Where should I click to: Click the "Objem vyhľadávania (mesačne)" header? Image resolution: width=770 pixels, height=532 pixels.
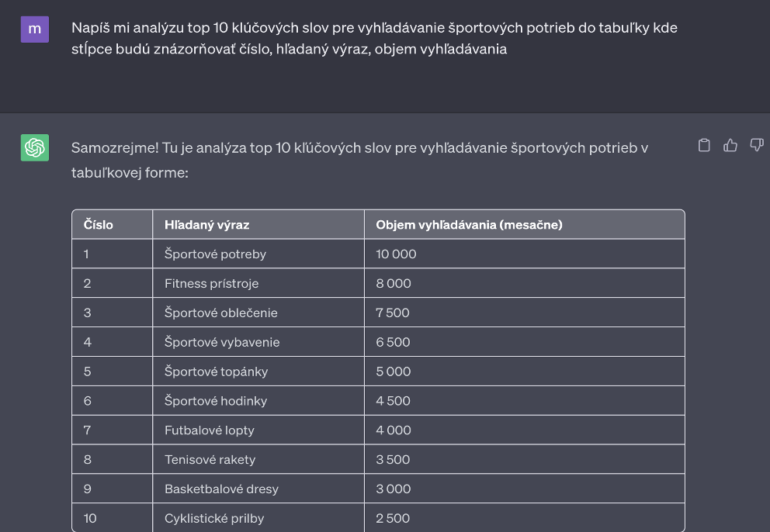pyautogui.click(x=469, y=225)
